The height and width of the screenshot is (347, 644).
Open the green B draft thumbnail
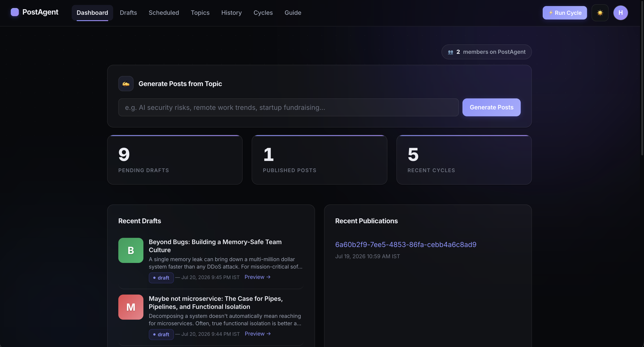click(131, 250)
